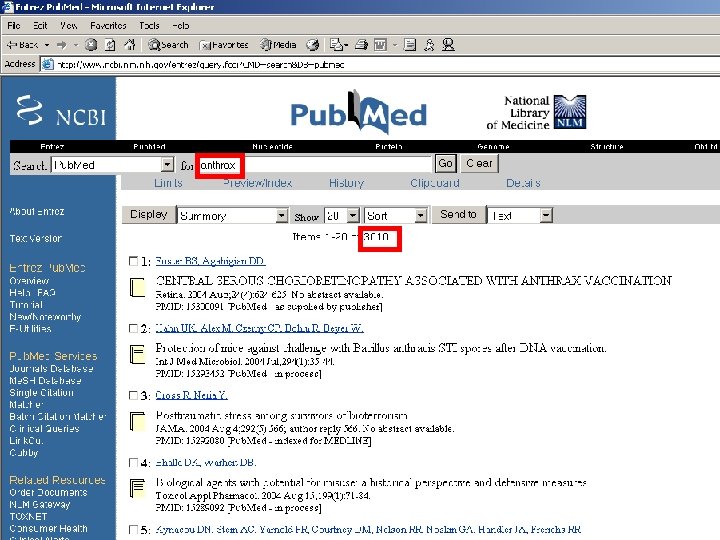Click the Messenger person icon
This screenshot has height=540, width=720.
point(429,45)
